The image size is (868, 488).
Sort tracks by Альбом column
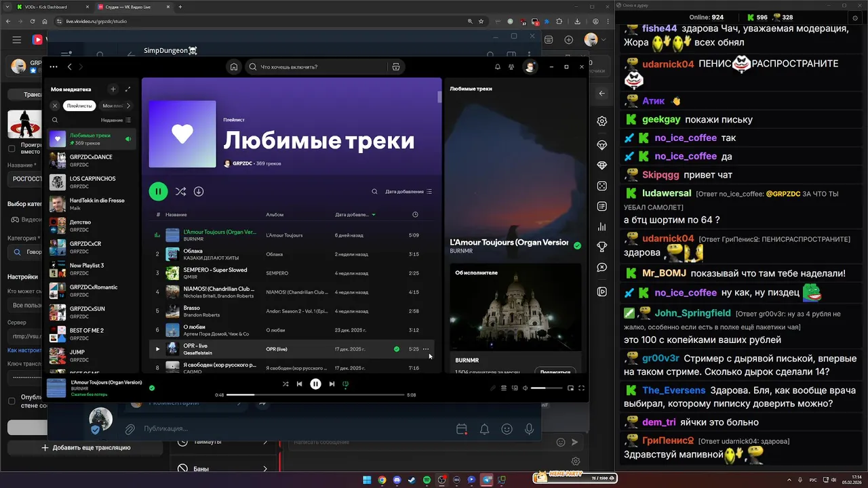[275, 214]
